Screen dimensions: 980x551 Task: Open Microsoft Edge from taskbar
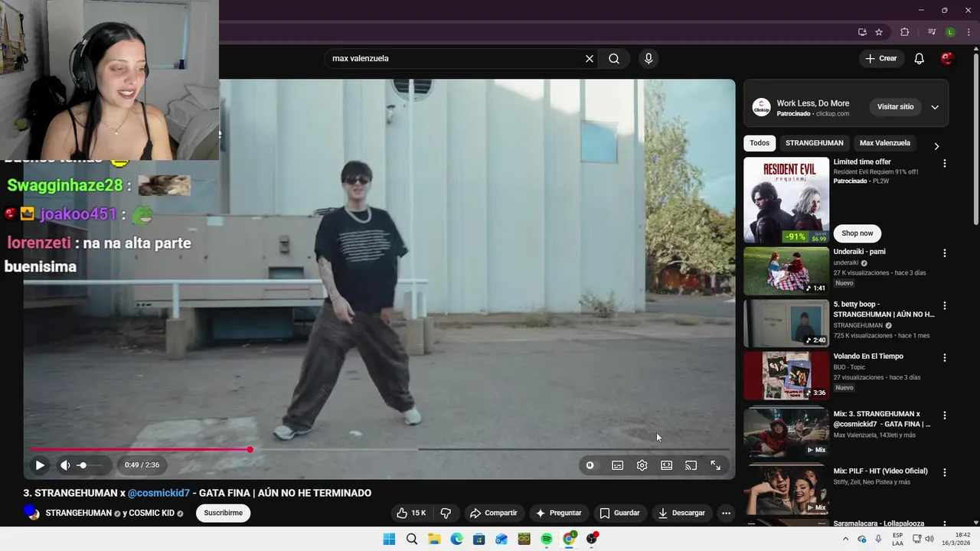457,539
